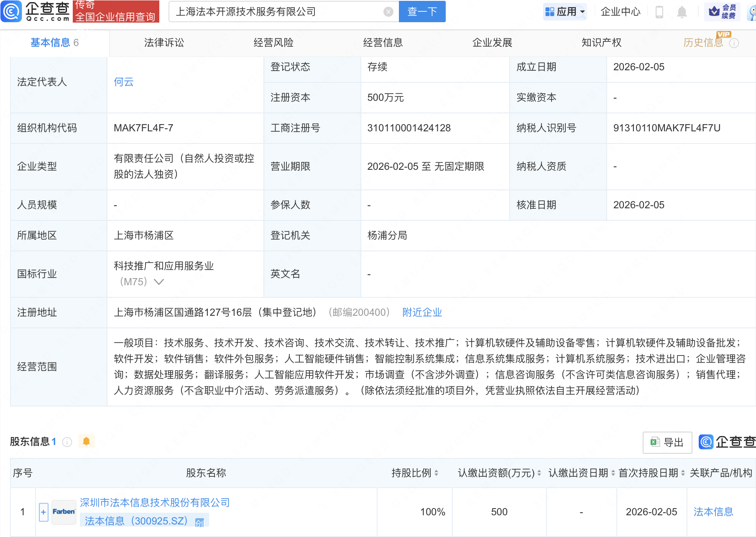Expand the 应用 dropdown in header
Viewport: 756px width, 537px height.
point(565,11)
